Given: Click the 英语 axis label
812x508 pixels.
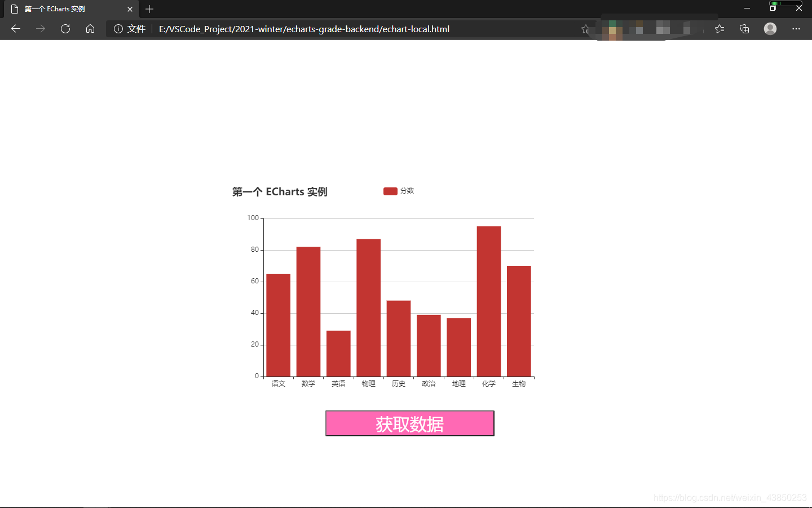Looking at the screenshot, I should [338, 384].
